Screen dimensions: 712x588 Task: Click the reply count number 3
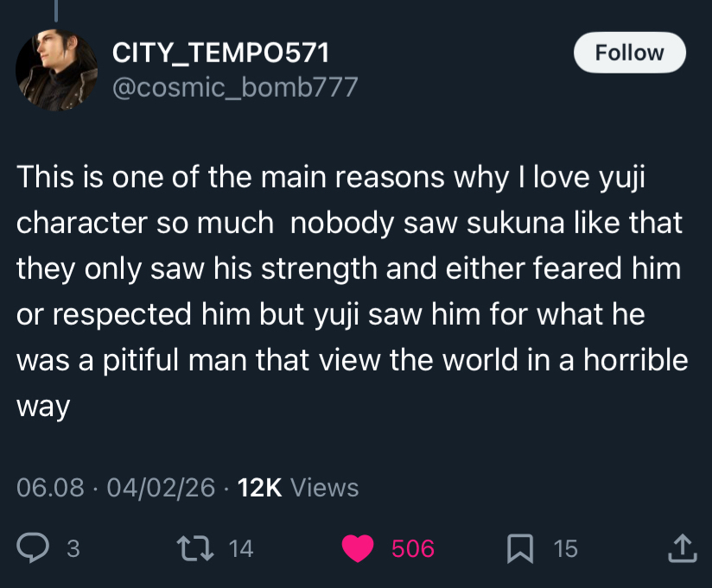[x=73, y=548]
